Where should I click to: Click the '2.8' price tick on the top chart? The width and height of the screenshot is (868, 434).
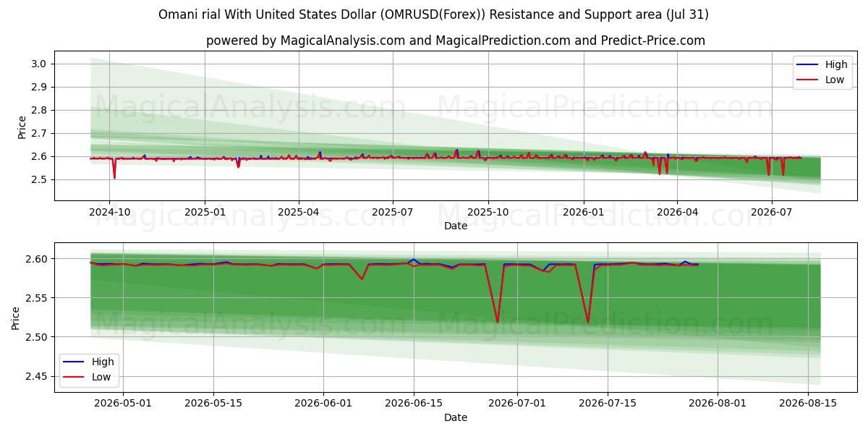pyautogui.click(x=38, y=110)
